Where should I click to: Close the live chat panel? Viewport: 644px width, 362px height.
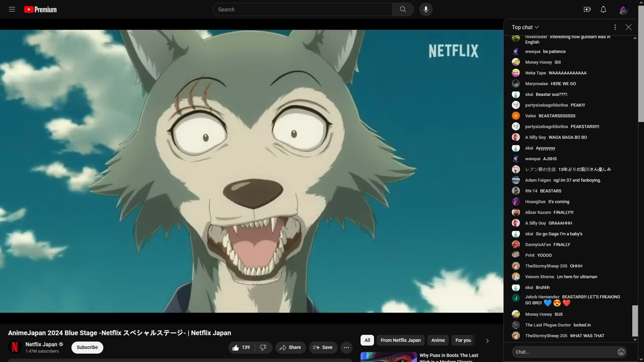coord(628,27)
